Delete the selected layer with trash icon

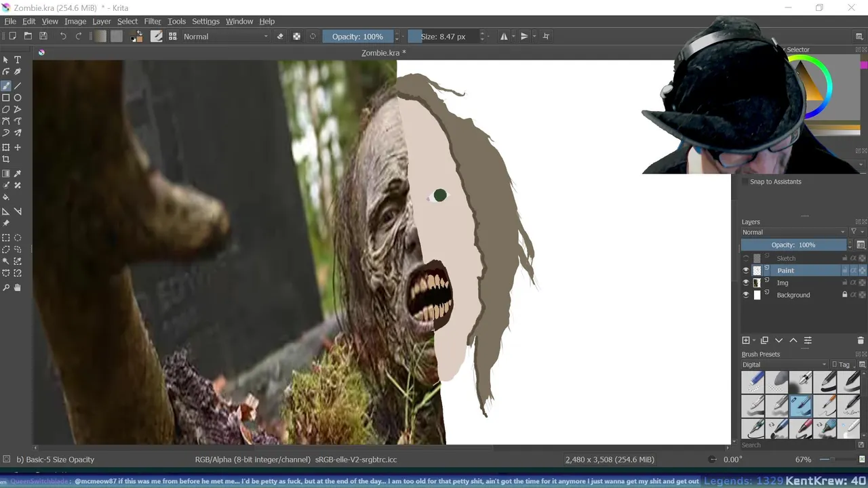[x=861, y=340]
